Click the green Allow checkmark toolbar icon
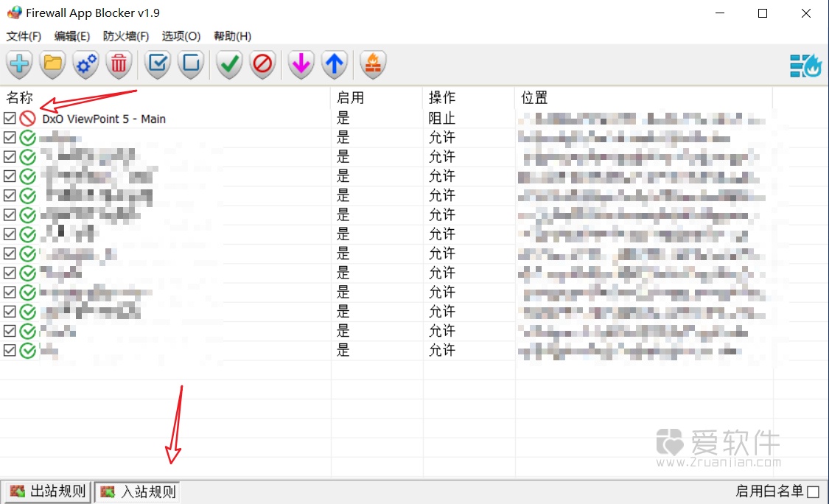This screenshot has width=829, height=504. click(228, 64)
